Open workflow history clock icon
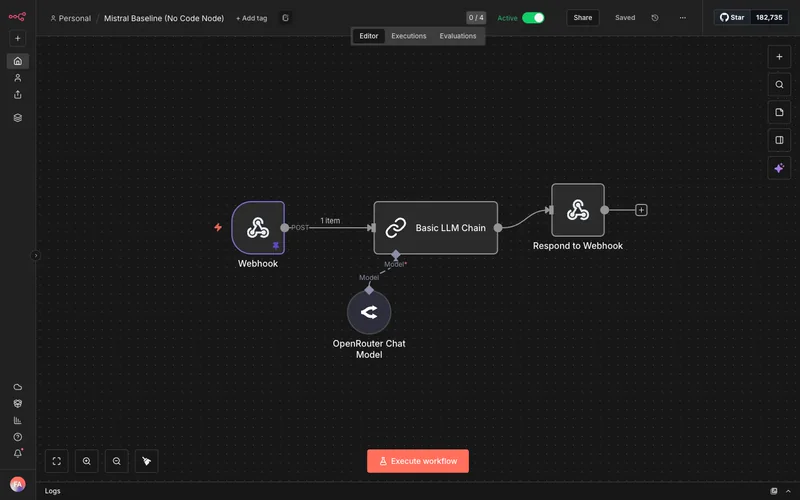 (655, 18)
